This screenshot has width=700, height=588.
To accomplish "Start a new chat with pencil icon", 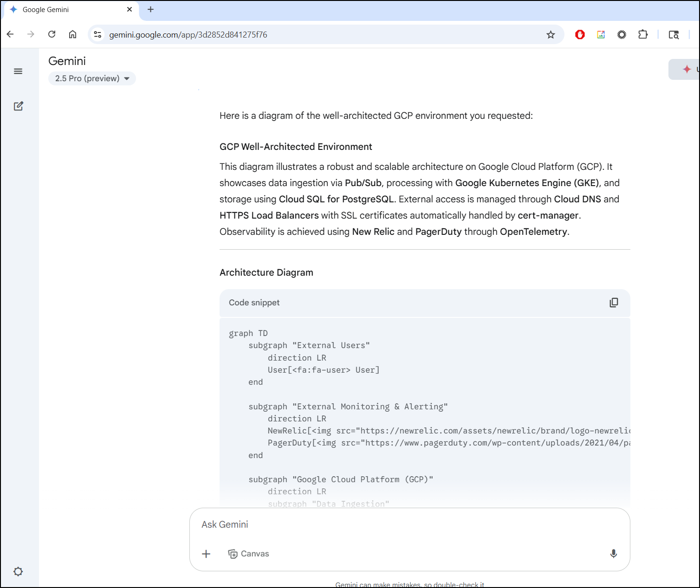I will coord(18,106).
